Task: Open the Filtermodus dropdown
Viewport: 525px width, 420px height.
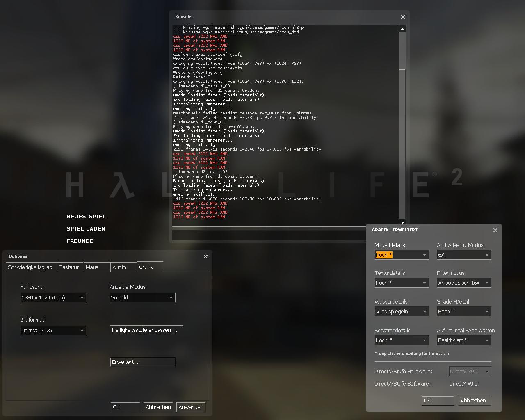Action: 464,283
